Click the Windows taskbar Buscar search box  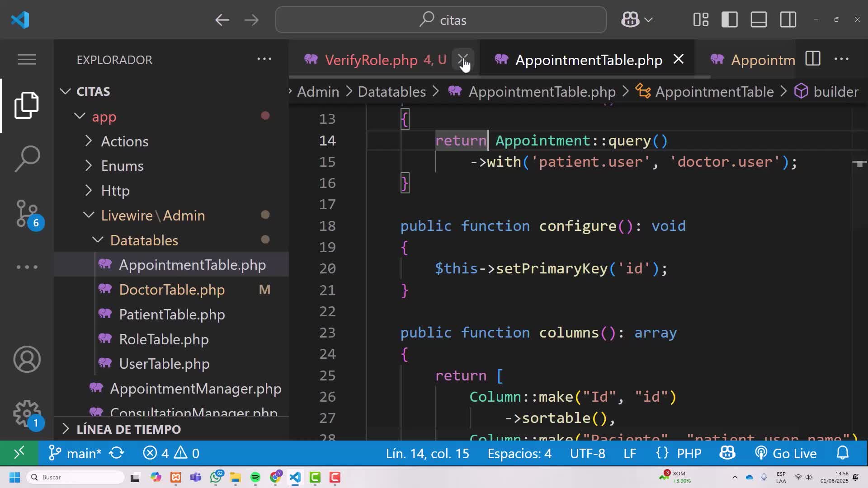click(x=75, y=477)
